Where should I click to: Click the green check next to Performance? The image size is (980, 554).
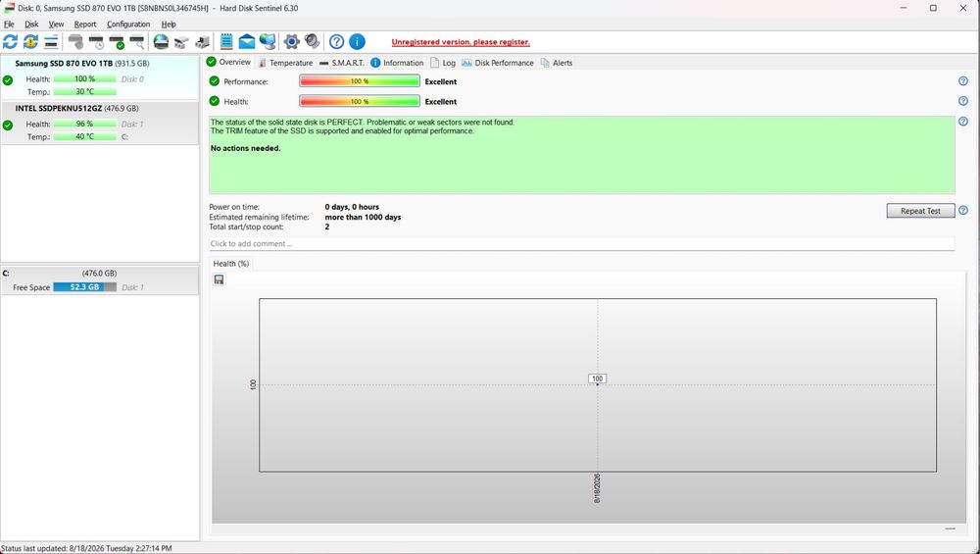click(215, 81)
